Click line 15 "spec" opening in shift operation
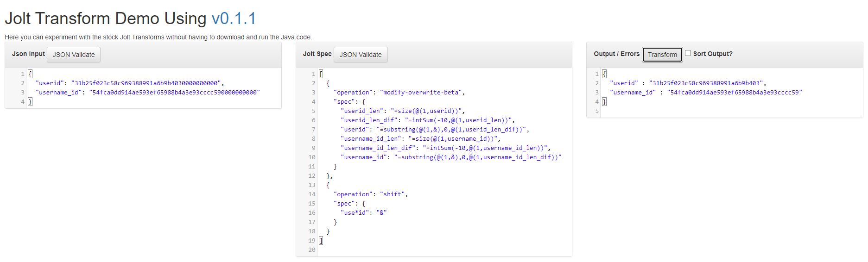Image resolution: width=868 pixels, height=262 pixels. [x=349, y=204]
